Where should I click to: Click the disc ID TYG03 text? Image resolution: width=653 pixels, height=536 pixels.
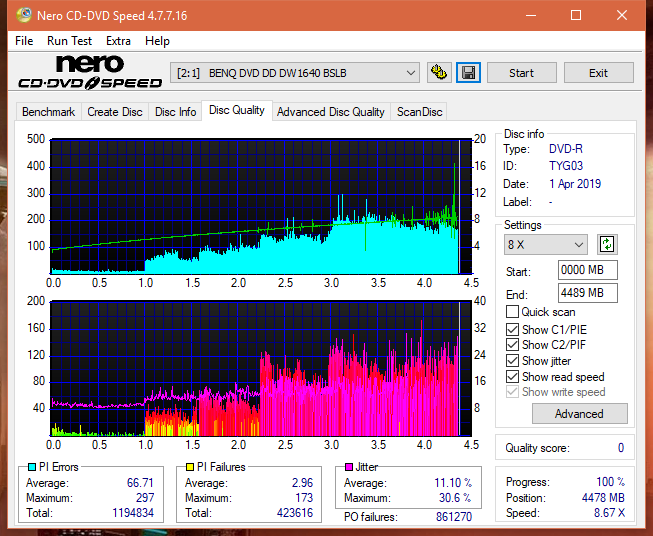[x=566, y=166]
